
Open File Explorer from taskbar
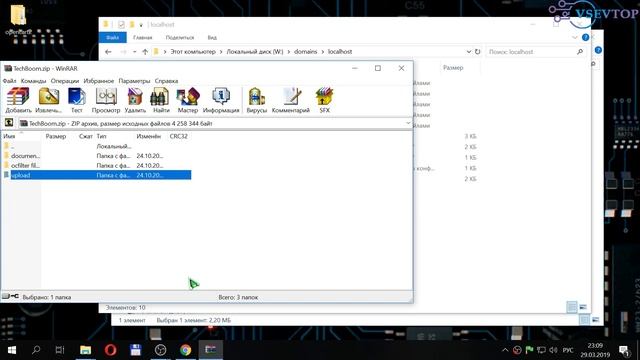tap(85, 350)
